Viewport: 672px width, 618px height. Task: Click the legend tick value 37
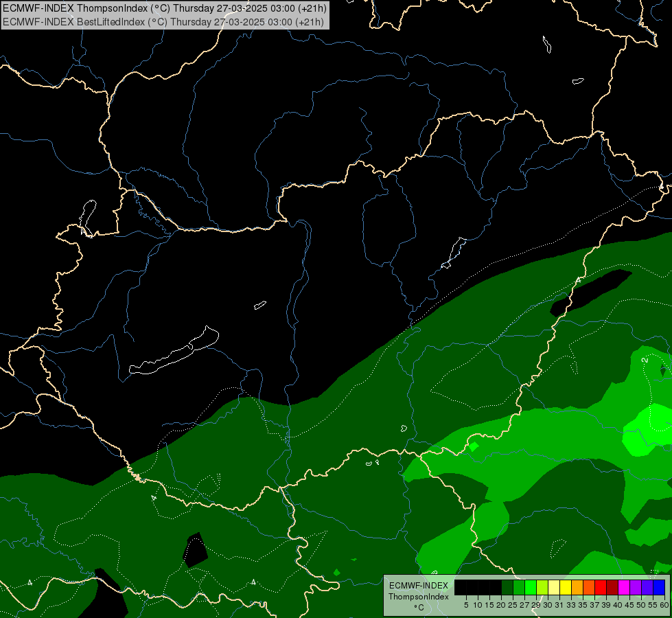[x=595, y=605]
